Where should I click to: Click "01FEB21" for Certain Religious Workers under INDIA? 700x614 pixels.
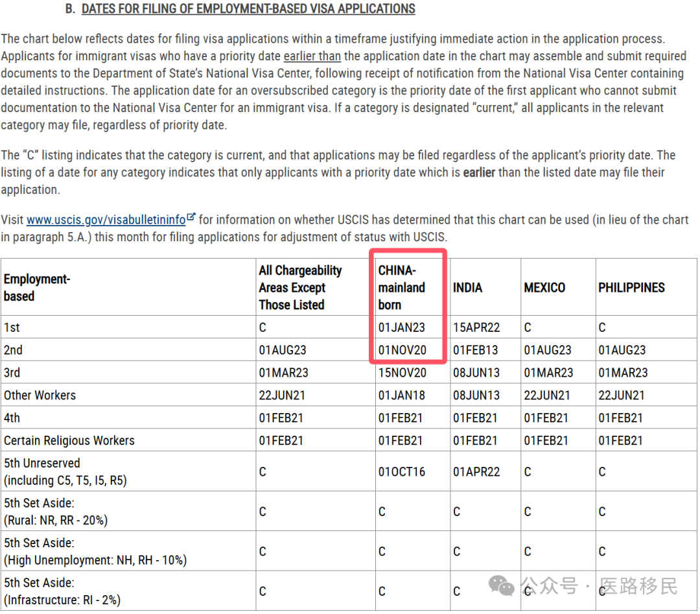(476, 441)
